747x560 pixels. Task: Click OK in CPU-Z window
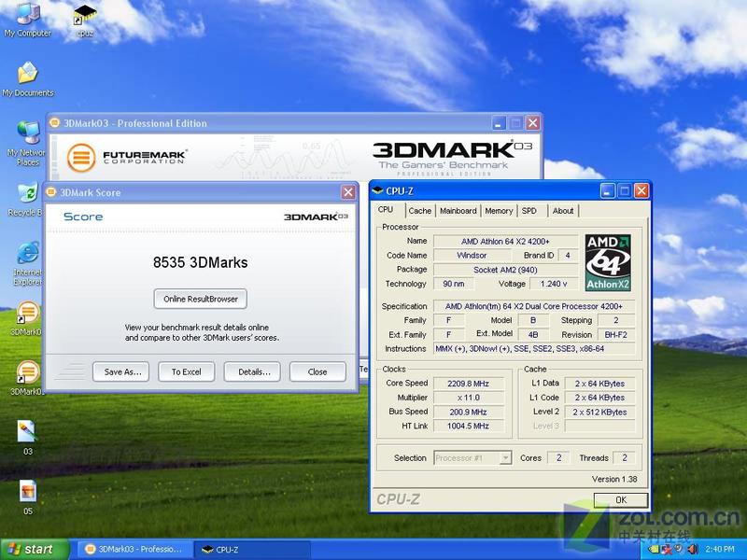pos(621,500)
